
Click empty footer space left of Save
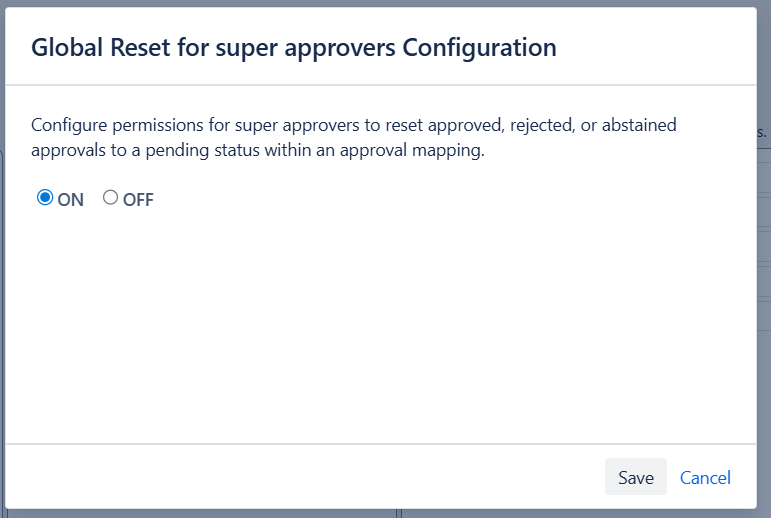coord(300,477)
